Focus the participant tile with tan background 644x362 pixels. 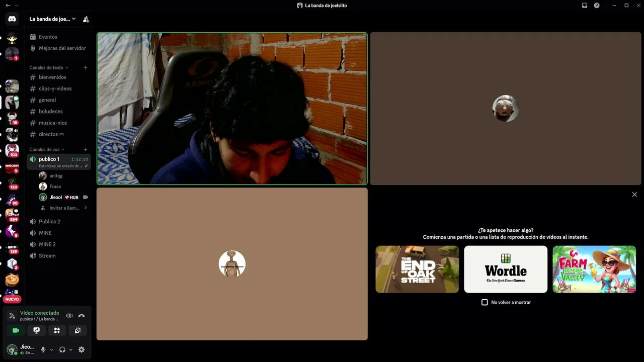coord(232,264)
